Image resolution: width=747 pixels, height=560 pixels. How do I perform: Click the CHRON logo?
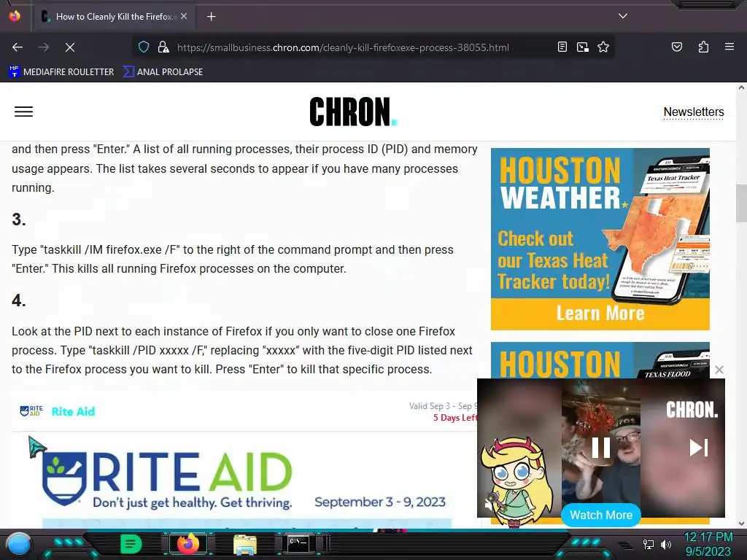[x=353, y=112]
